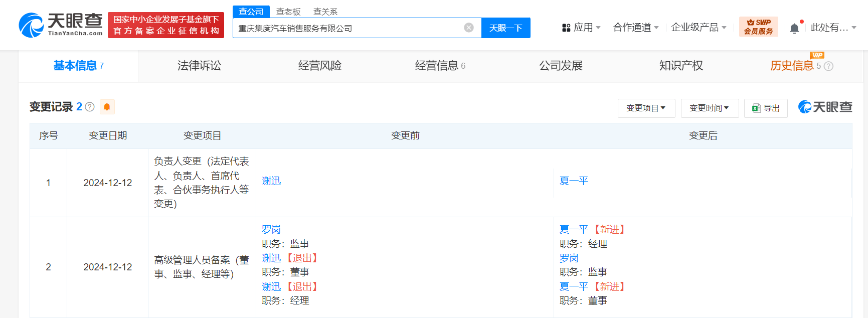
Task: Select the 查老板 search tab
Action: (x=288, y=12)
